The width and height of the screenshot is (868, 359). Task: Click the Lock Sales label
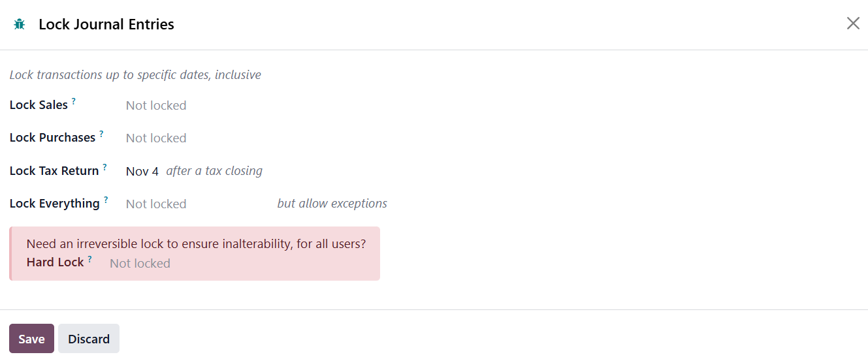[x=39, y=105]
